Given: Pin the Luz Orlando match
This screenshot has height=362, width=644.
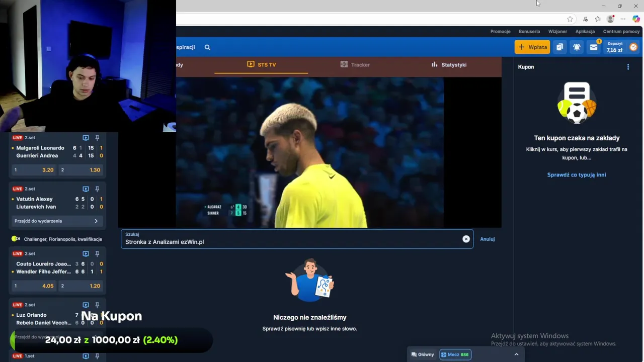Looking at the screenshot, I should tap(97, 305).
